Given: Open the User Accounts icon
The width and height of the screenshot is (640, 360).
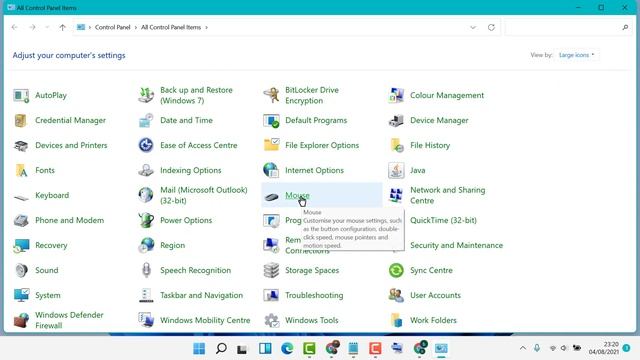Looking at the screenshot, I should 396,295.
